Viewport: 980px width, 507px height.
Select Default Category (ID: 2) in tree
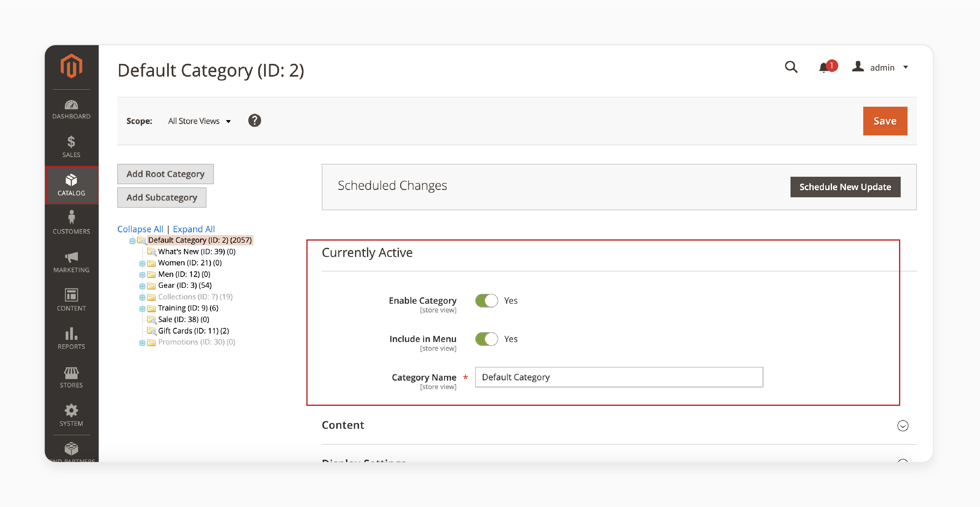200,240
